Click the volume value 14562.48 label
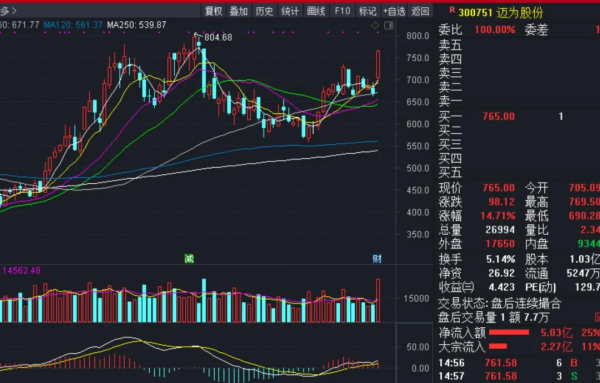 point(21,271)
